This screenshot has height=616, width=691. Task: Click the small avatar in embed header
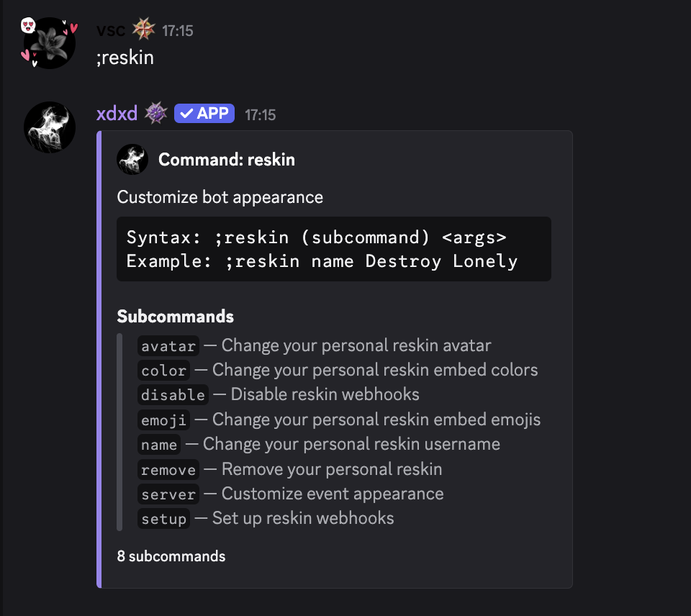pos(132,160)
